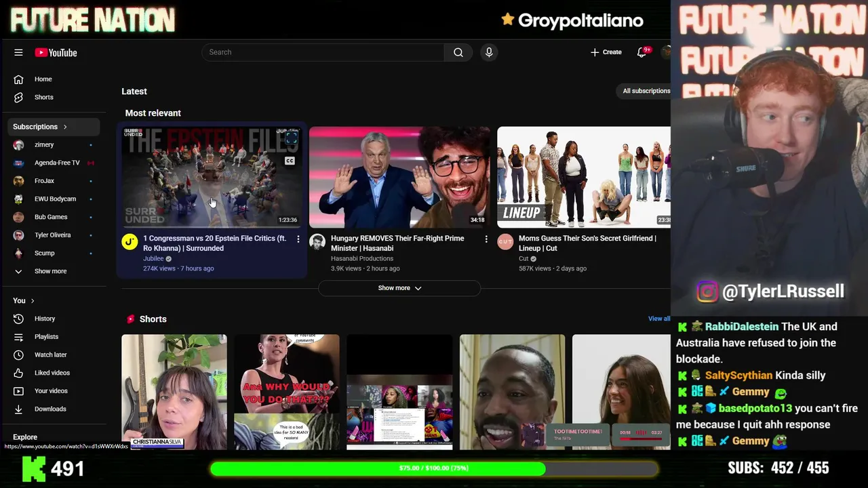The width and height of the screenshot is (868, 488).
Task: Click the Create button
Action: click(606, 52)
